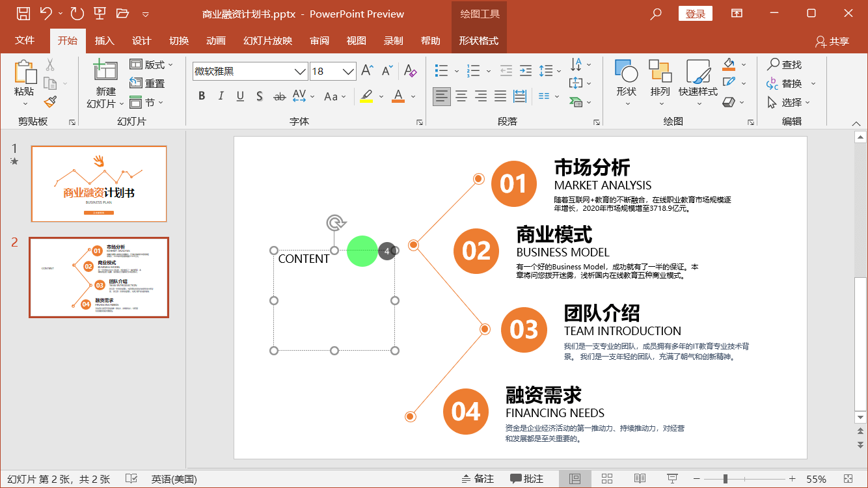Open the font name dropdown
Viewport: 868px width, 488px height.
pos(300,72)
